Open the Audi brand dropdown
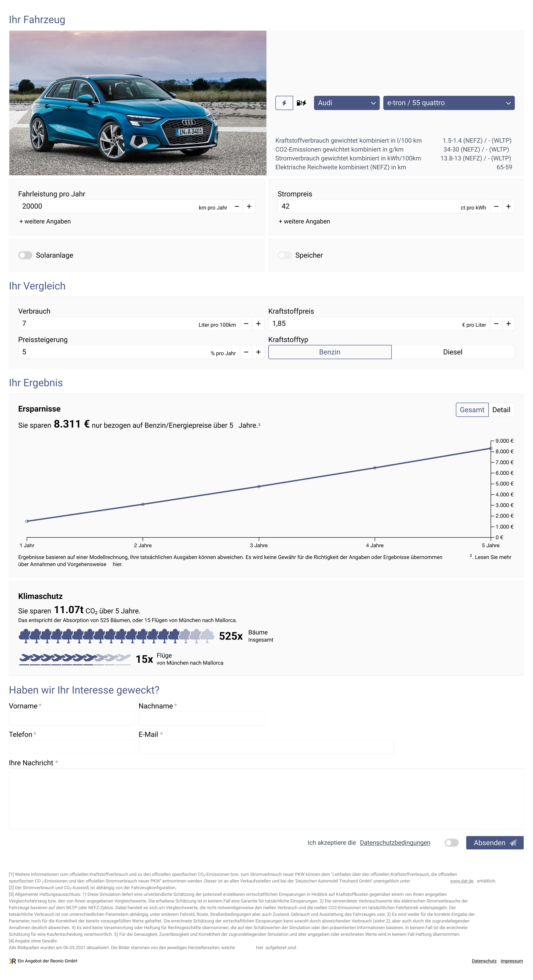The image size is (533, 980). click(x=346, y=103)
